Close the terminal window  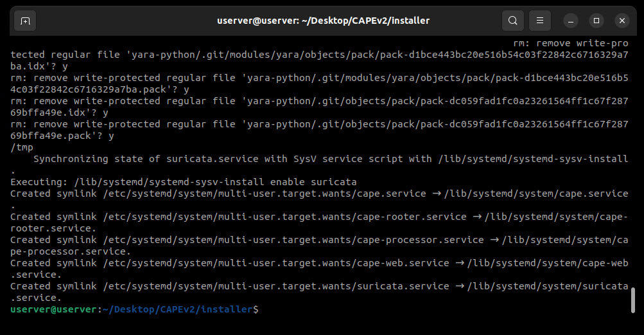(622, 21)
